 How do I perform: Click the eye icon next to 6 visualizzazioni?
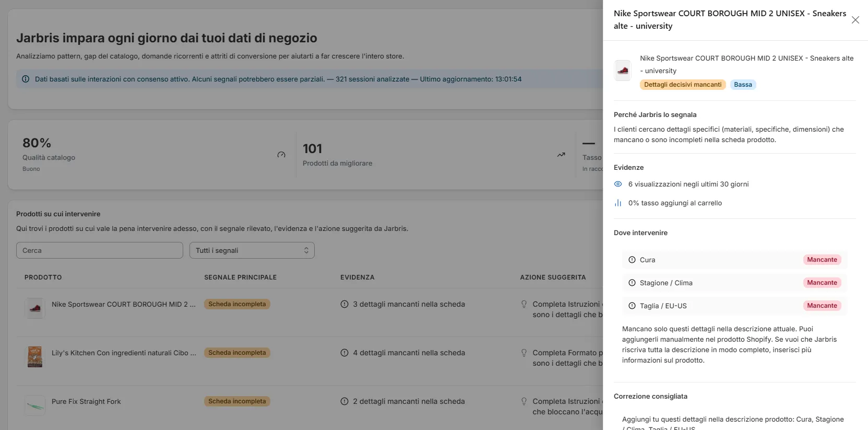[618, 184]
